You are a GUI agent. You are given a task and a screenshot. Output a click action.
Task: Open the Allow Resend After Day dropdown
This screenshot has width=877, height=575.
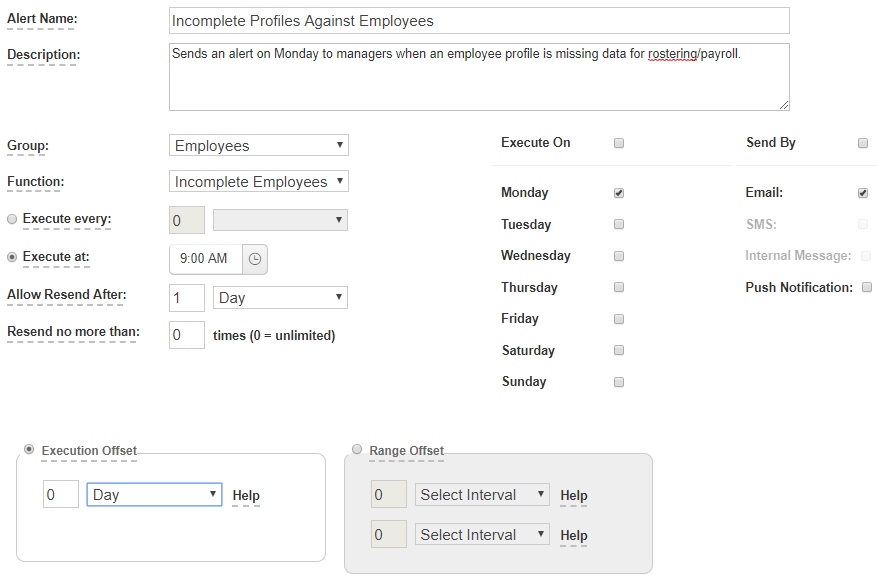[280, 298]
